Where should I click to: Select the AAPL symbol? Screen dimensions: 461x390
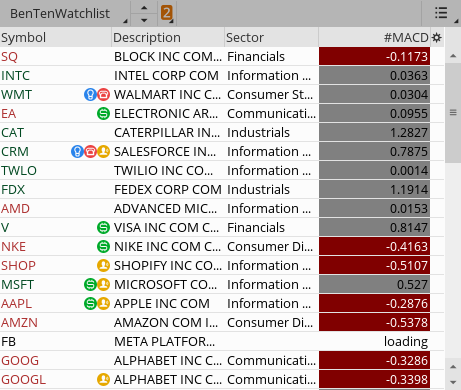16,304
